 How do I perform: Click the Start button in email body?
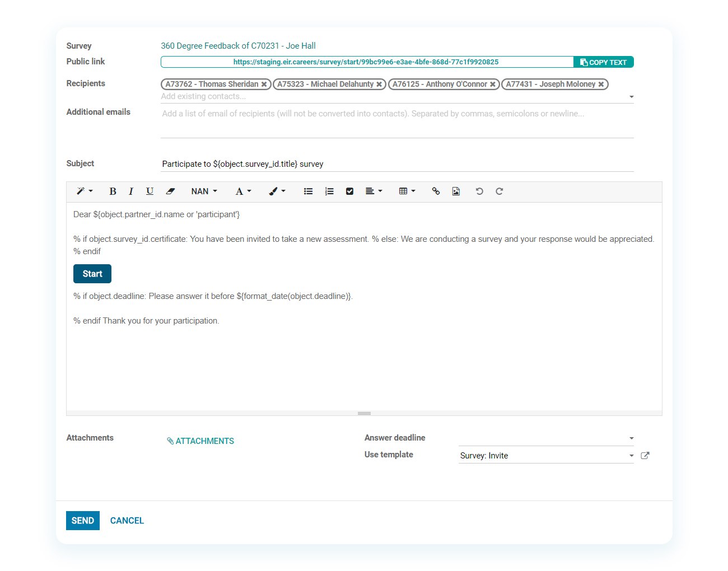[x=92, y=274]
